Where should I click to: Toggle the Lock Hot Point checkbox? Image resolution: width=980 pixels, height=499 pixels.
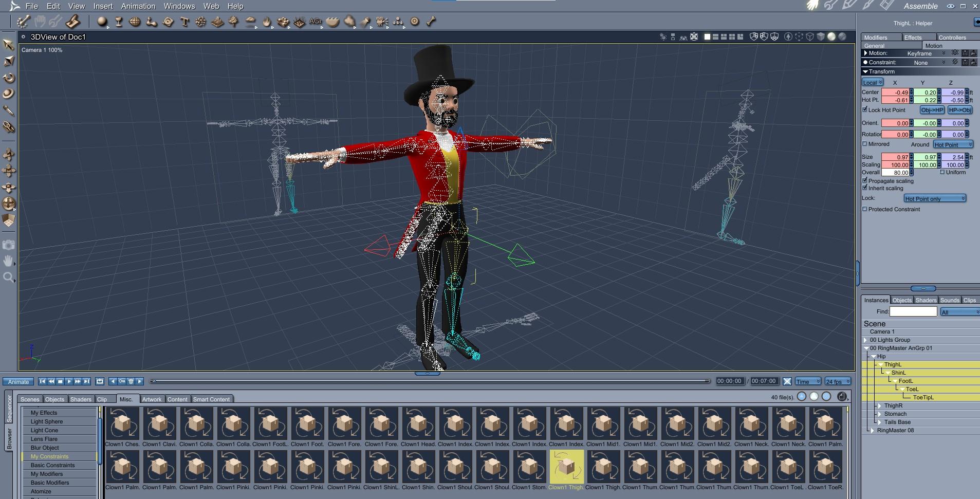(865, 109)
